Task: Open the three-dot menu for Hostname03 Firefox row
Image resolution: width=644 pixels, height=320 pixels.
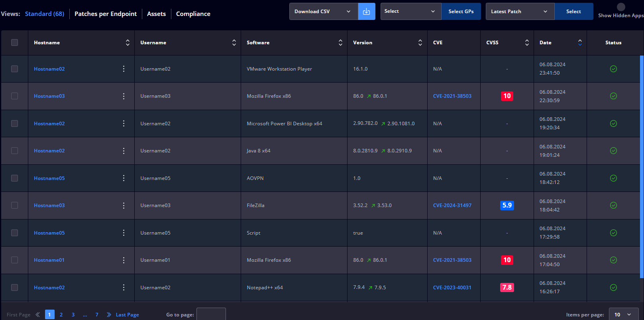Action: (x=124, y=96)
